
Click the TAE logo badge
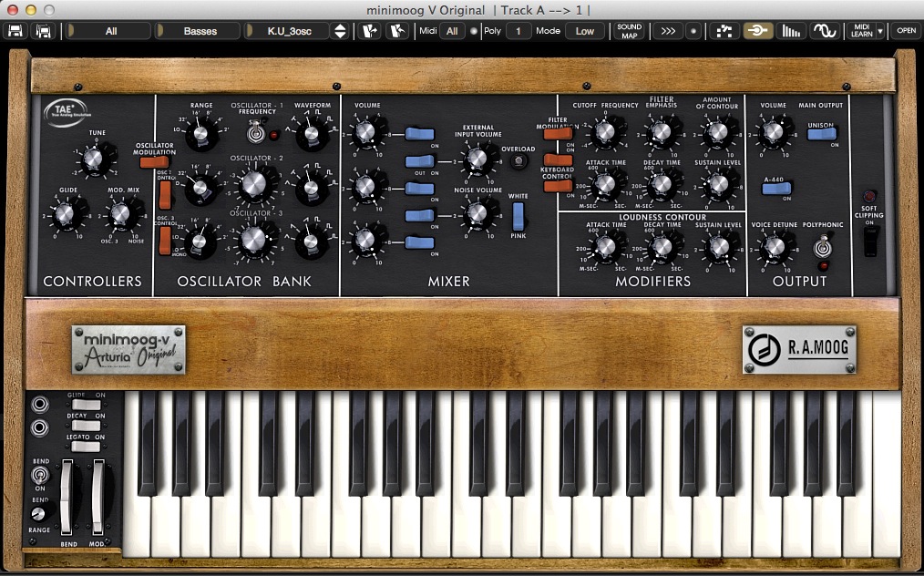[x=67, y=113]
